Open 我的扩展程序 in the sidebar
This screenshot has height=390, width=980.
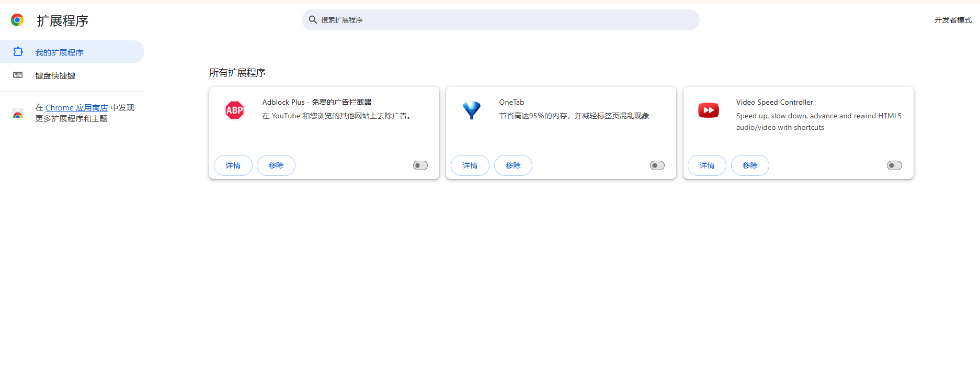click(x=72, y=52)
